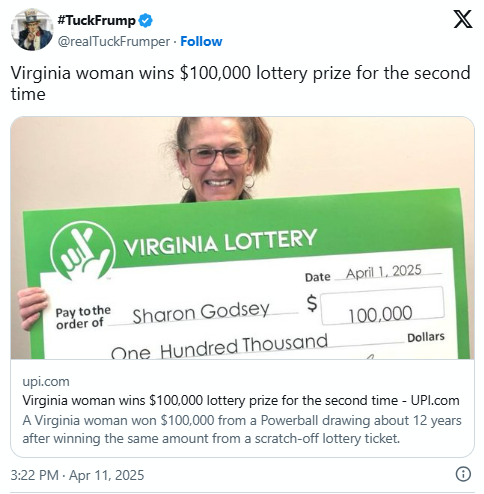Screen dimensions: 484x494
Task: Click the article description about Powerball drawing
Action: 242,429
